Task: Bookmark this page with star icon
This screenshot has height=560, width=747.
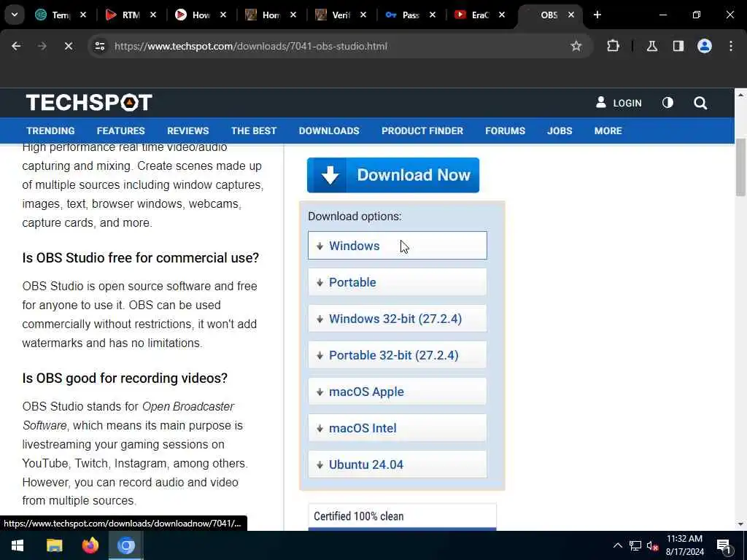Action: [x=576, y=46]
